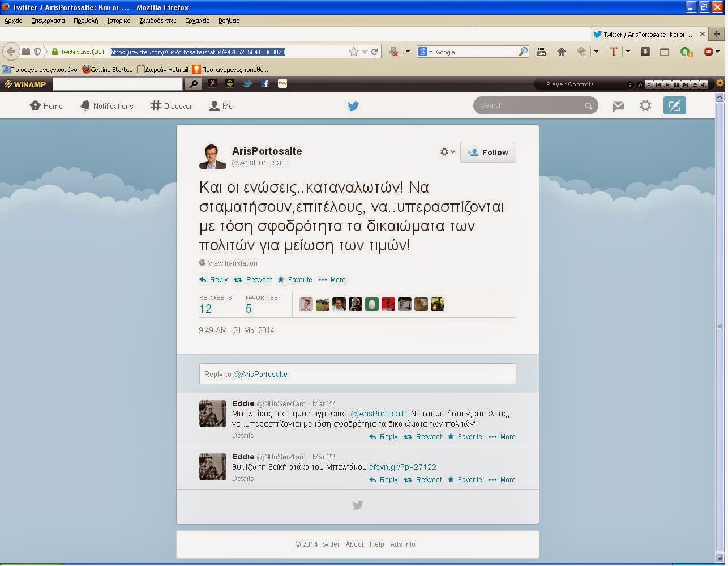Open More on Eddie's efsyn.gr reply

click(502, 480)
